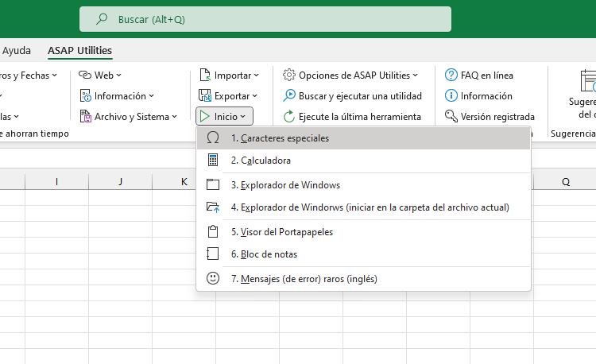The width and height of the screenshot is (596, 364).
Task: Select menu entry 1. Caracteres especiales
Action: click(363, 138)
